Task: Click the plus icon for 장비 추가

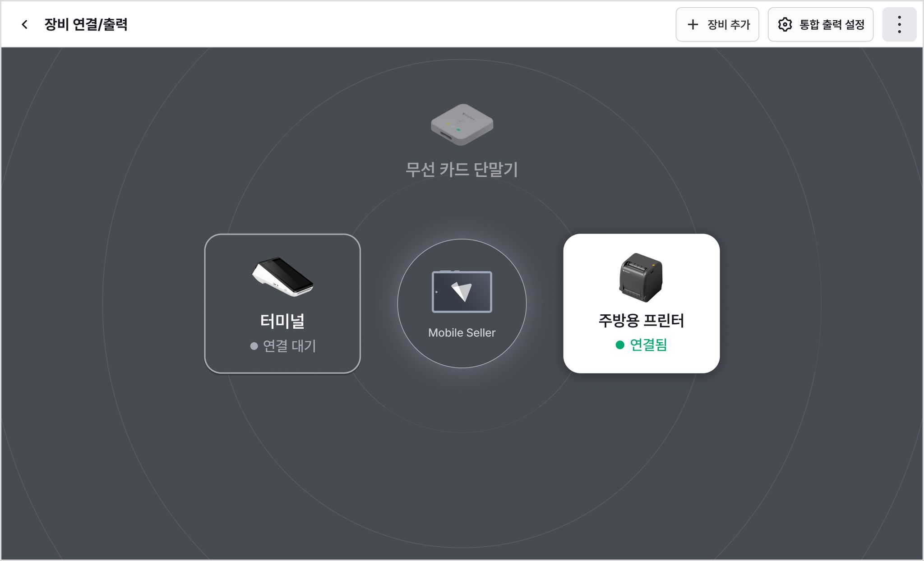Action: pos(693,24)
